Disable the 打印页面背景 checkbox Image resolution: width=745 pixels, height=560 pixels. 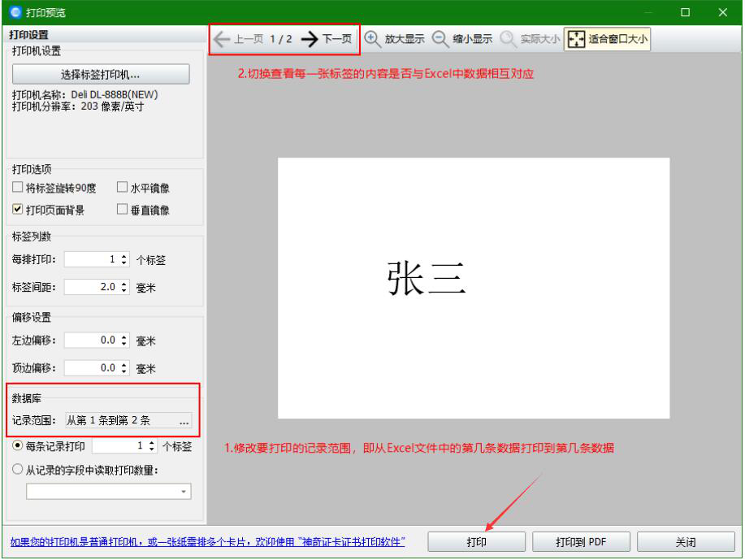(x=17, y=209)
